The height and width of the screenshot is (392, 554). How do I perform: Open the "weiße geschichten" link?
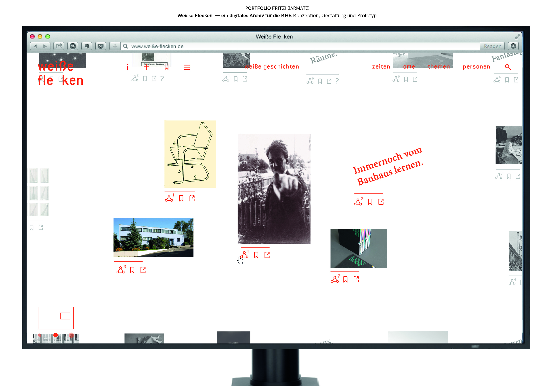(272, 66)
